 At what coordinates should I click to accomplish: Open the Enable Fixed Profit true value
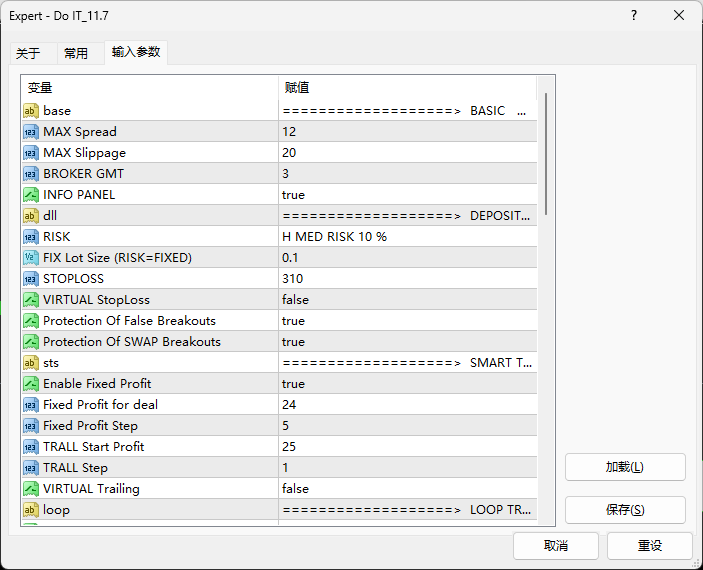pyautogui.click(x=408, y=384)
